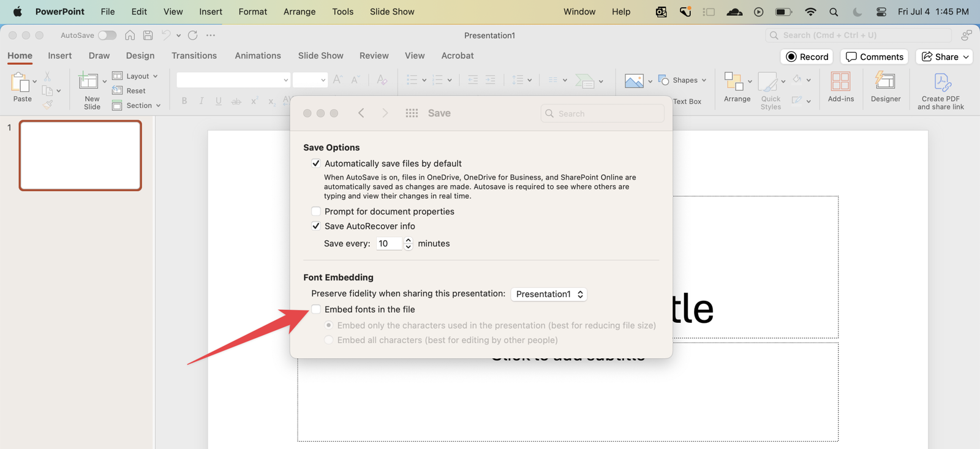Click the Show All preferences grid icon
Image resolution: width=980 pixels, height=449 pixels.
412,113
